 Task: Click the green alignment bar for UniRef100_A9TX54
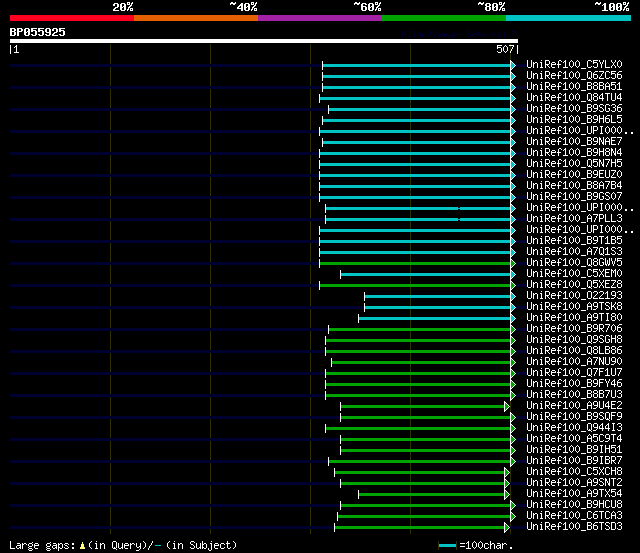431,495
